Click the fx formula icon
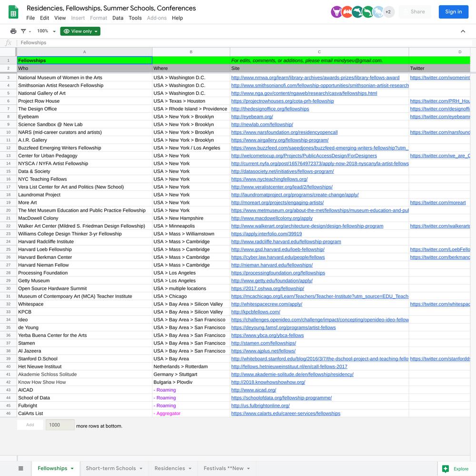 click(8, 43)
